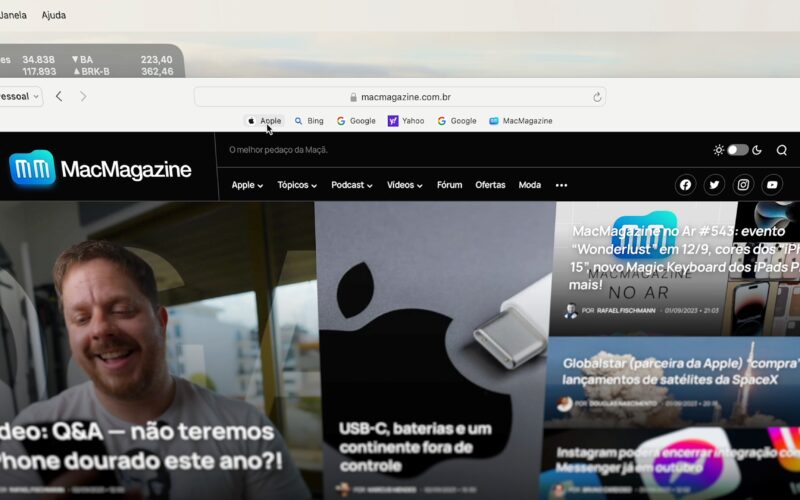Click author Rafael Fischmann's name
The image size is (800, 500).
pos(626,310)
